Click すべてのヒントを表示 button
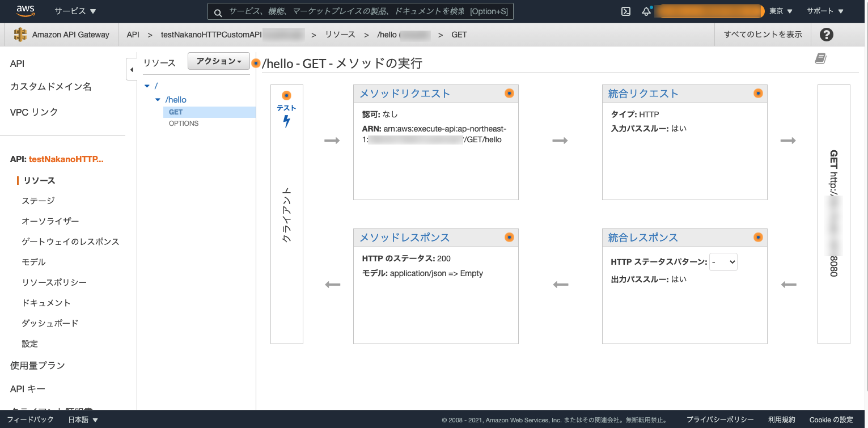868x428 pixels. click(x=763, y=35)
